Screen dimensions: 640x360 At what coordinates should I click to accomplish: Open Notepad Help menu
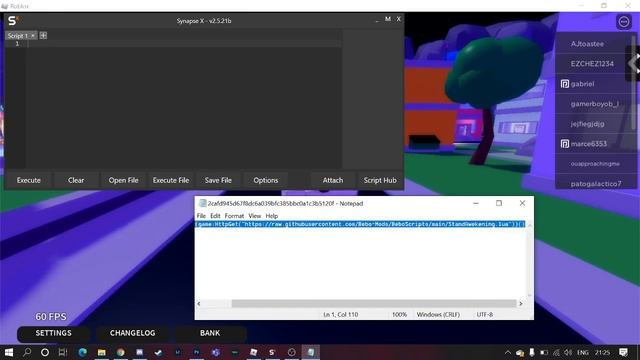(x=271, y=216)
